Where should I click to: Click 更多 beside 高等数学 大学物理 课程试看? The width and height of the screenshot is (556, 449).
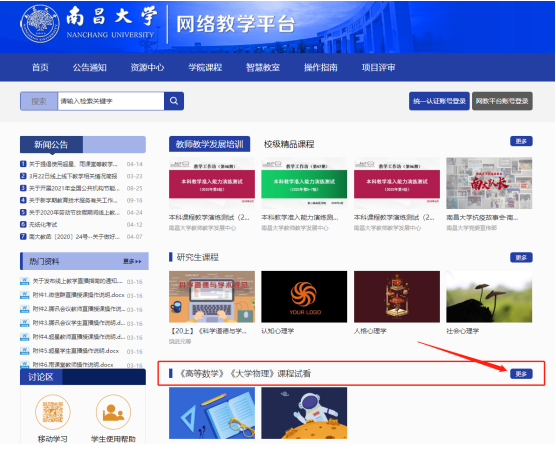[521, 374]
